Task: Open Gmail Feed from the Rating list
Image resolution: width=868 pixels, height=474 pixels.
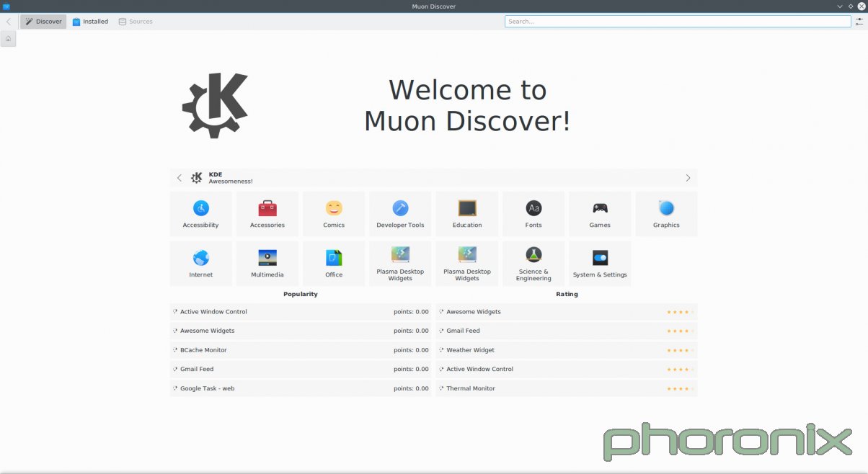Action: click(464, 331)
